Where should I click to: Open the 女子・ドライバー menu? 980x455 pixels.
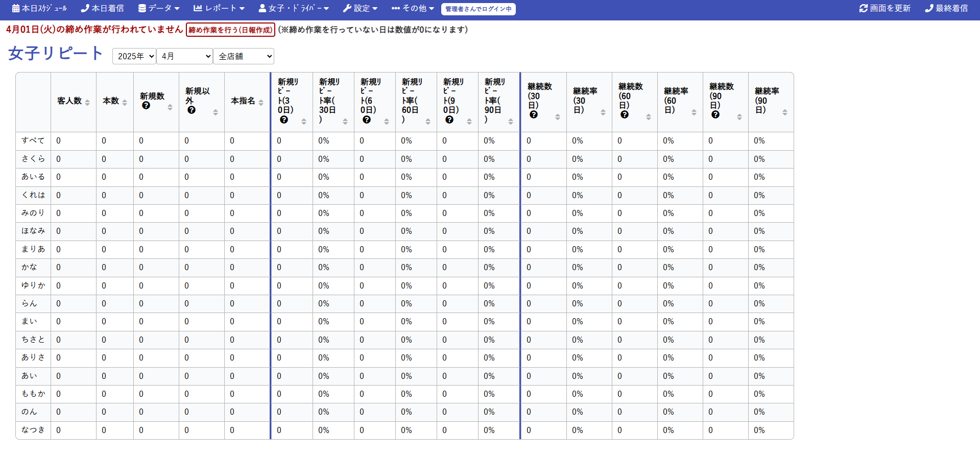[x=294, y=9]
